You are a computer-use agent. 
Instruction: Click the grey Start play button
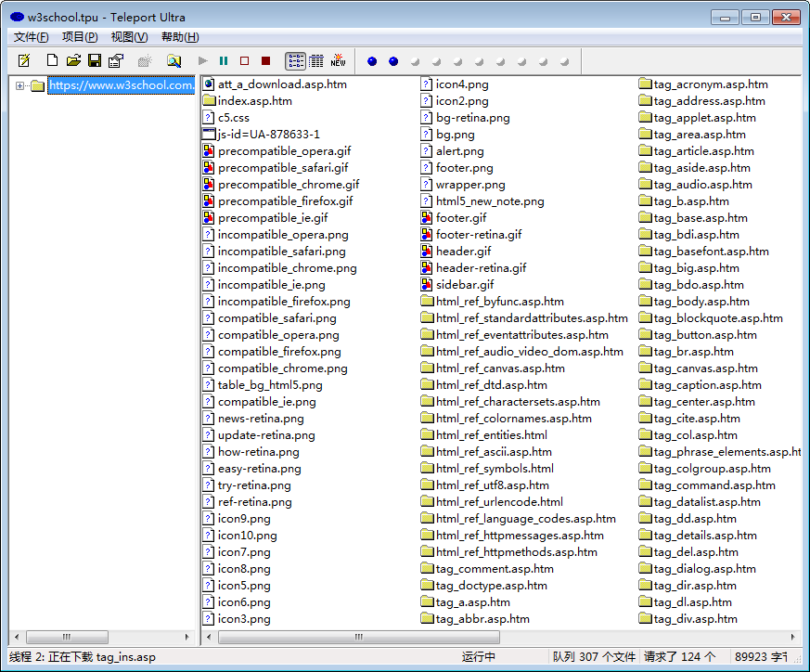[202, 61]
